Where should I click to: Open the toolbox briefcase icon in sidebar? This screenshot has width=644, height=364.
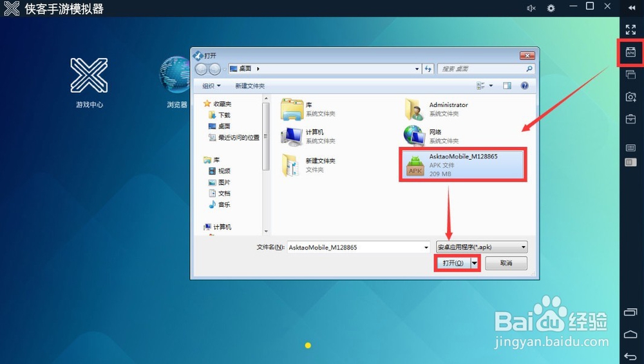point(630,119)
